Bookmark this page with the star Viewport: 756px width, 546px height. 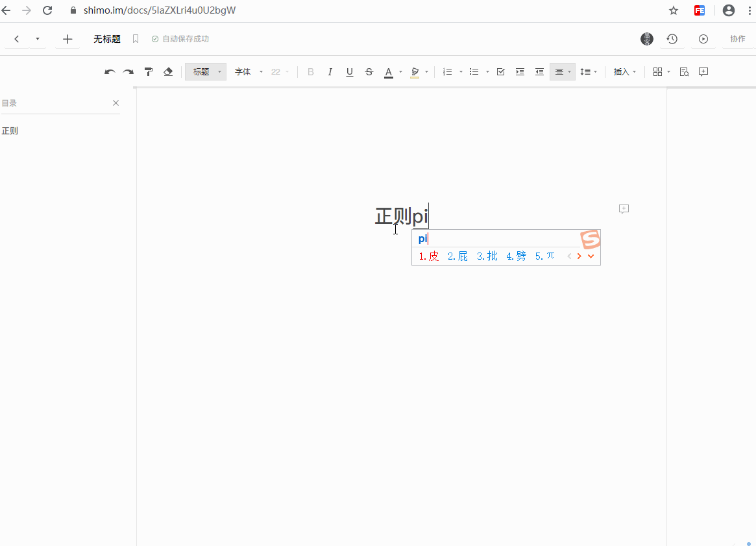(x=674, y=10)
